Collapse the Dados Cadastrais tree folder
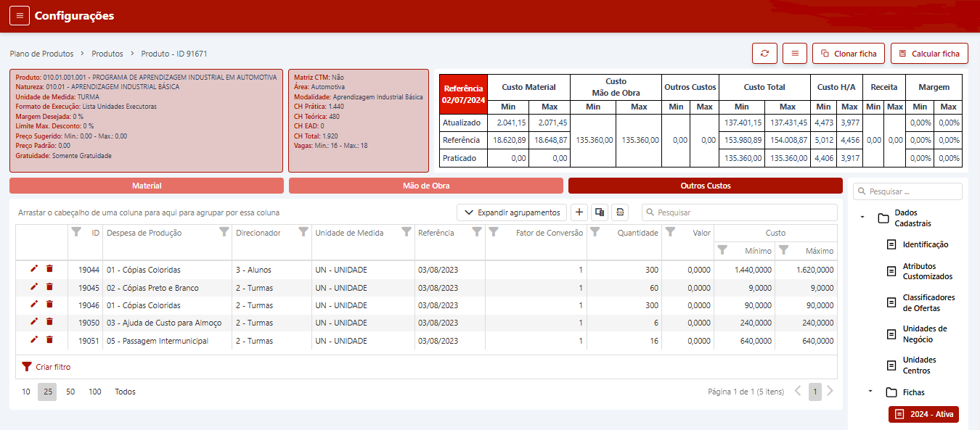Viewport: 980px width, 430px height. click(x=862, y=218)
